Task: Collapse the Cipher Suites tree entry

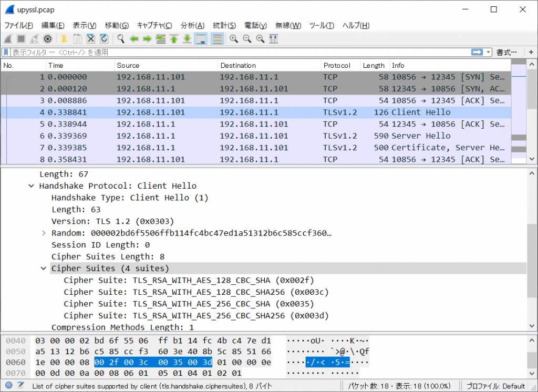Action: pos(44,268)
